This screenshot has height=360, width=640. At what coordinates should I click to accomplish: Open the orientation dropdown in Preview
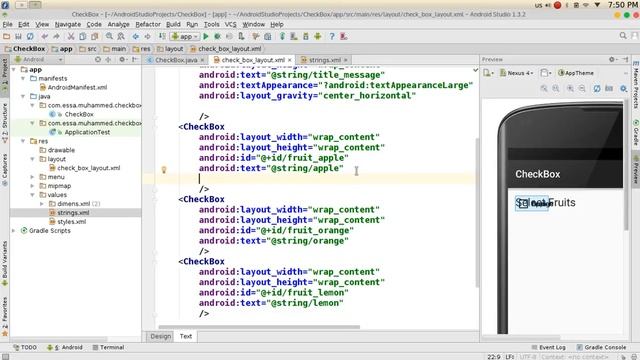click(546, 73)
